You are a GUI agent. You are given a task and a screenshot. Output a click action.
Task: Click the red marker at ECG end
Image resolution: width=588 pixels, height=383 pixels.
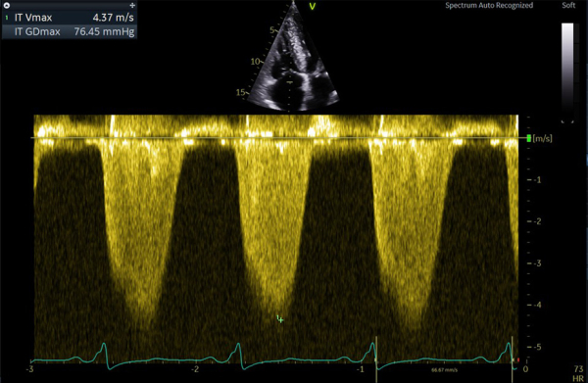click(518, 360)
